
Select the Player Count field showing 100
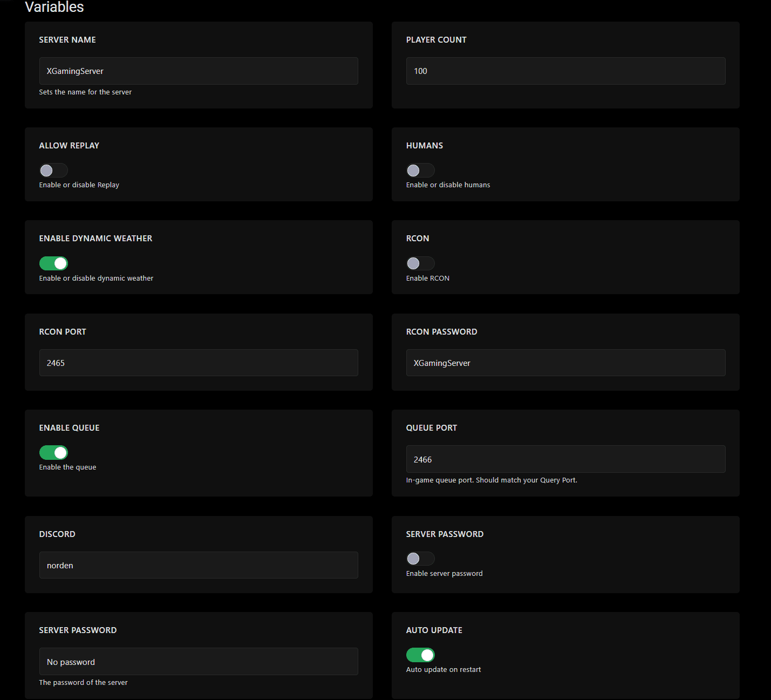tap(565, 71)
